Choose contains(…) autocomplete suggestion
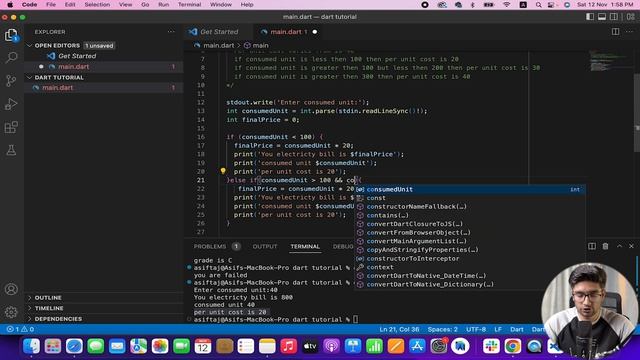The width and height of the screenshot is (640, 360). click(470, 215)
